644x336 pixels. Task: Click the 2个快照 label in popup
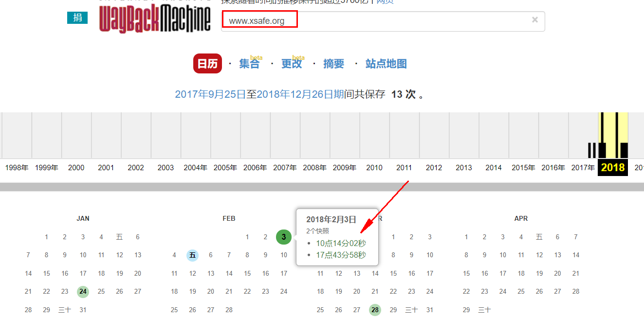(x=317, y=231)
